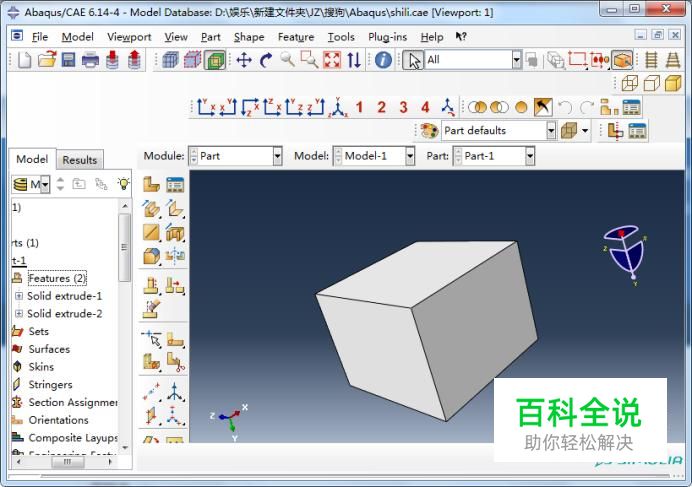Image resolution: width=692 pixels, height=487 pixels.
Task: Open the File menu
Action: click(x=40, y=37)
